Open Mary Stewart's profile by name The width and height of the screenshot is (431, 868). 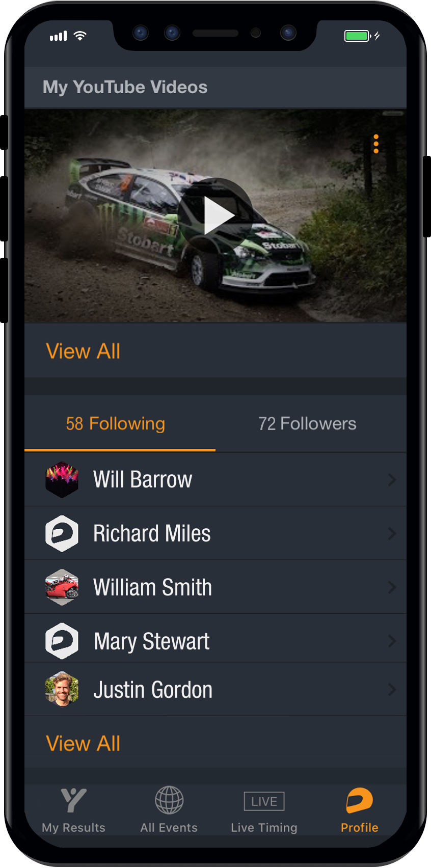152,641
